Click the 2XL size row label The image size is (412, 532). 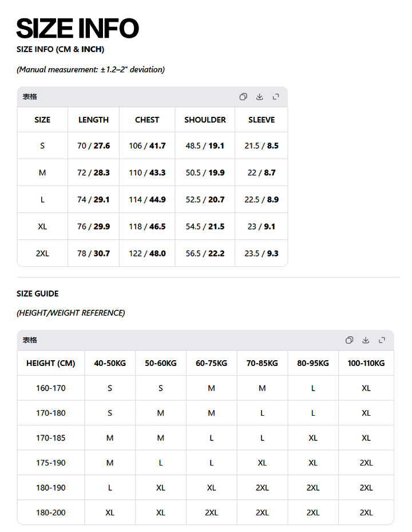[x=42, y=254]
